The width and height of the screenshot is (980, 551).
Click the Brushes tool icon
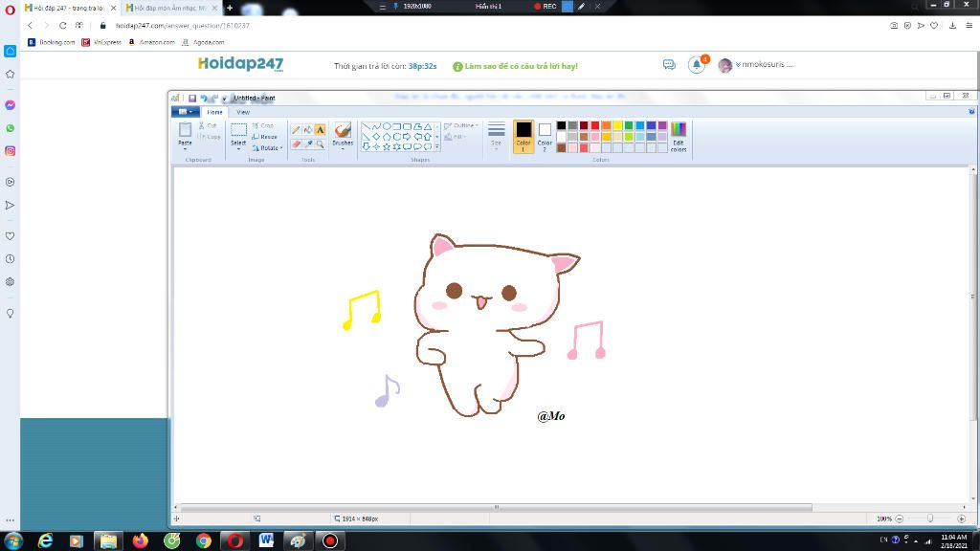coord(343,130)
